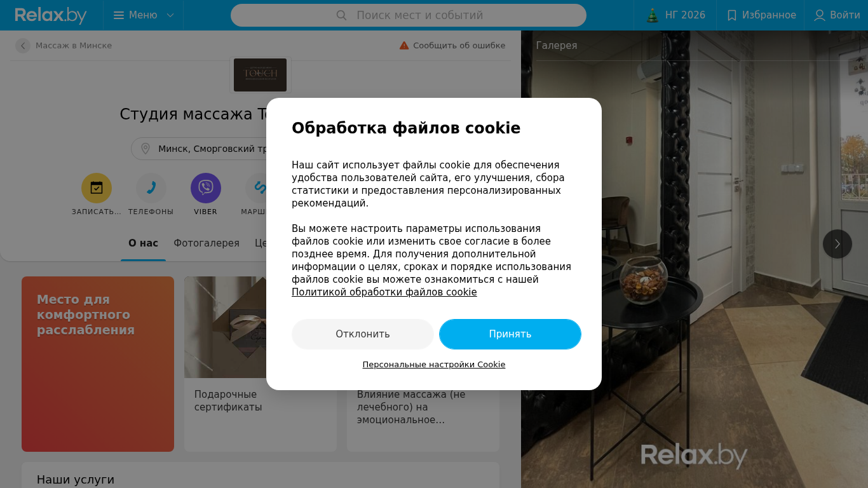Click the Viber icon
Image resolution: width=868 pixels, height=488 pixels.
206,188
